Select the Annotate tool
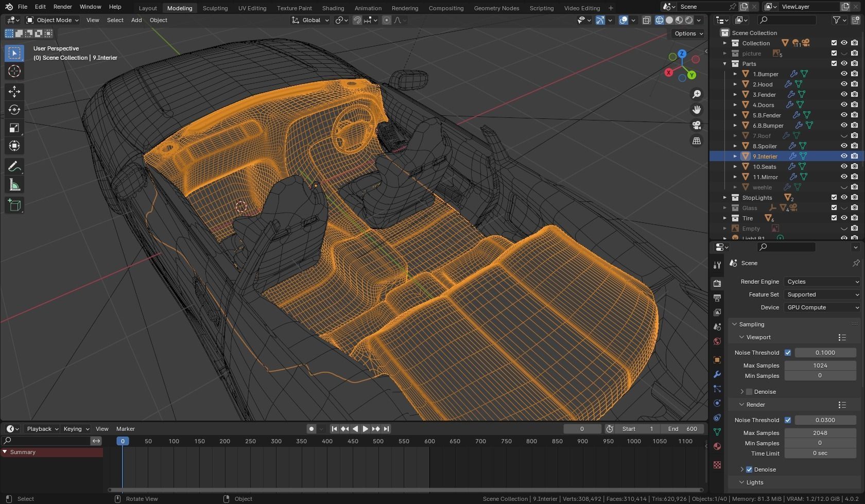The width and height of the screenshot is (865, 504). [x=14, y=166]
